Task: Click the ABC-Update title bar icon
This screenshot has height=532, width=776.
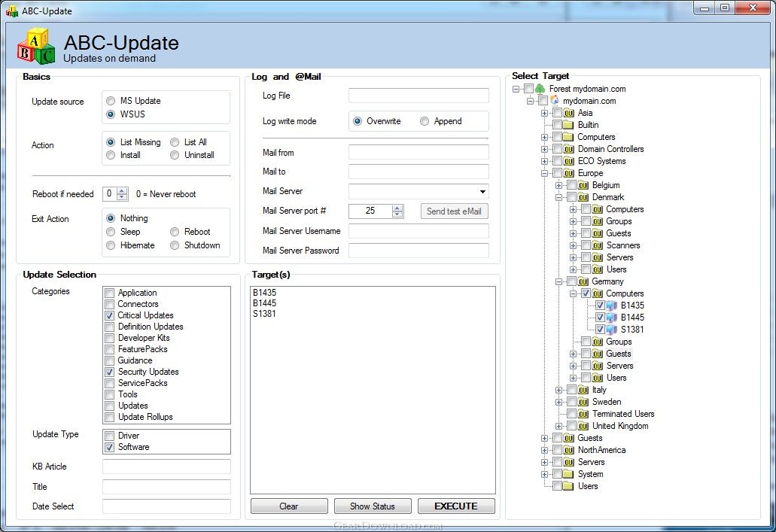Action: coord(12,11)
